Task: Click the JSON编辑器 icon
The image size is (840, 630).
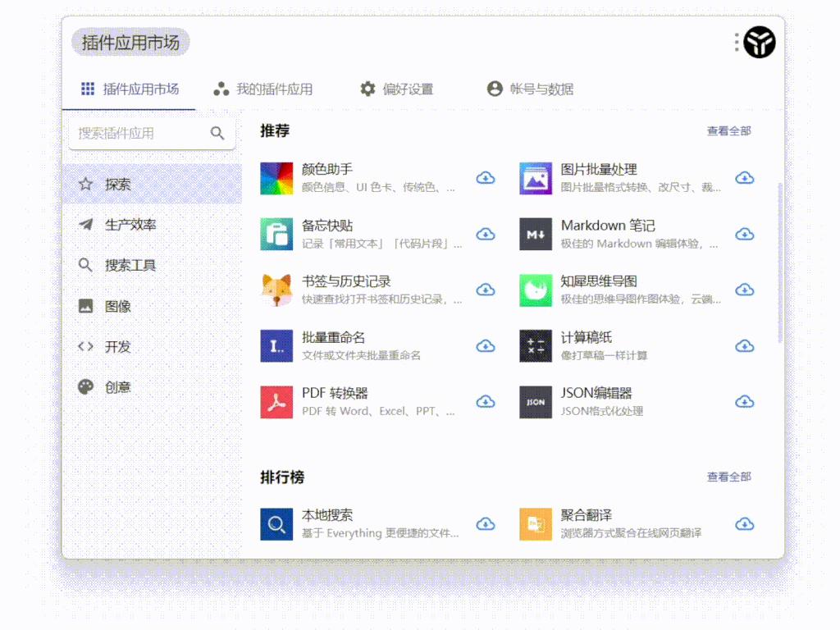Action: point(535,401)
